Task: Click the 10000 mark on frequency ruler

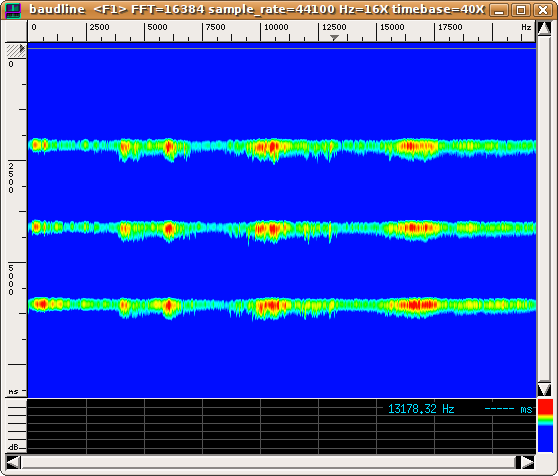Action: (x=276, y=27)
